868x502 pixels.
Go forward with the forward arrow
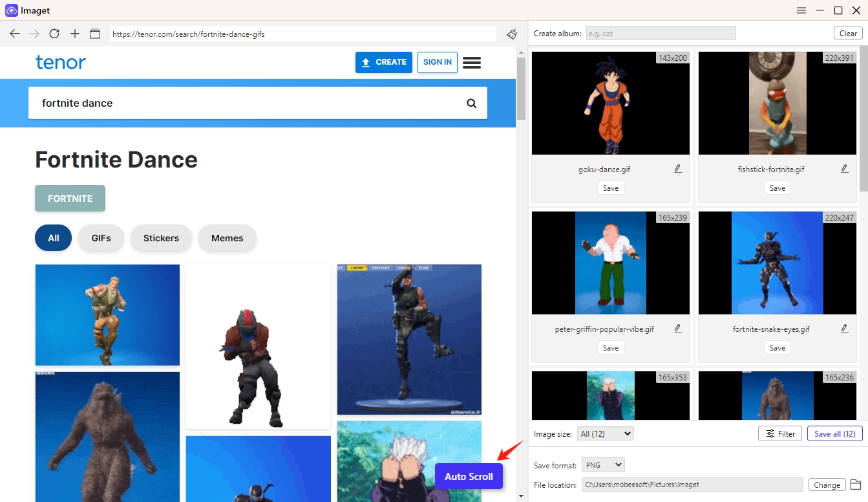[34, 34]
